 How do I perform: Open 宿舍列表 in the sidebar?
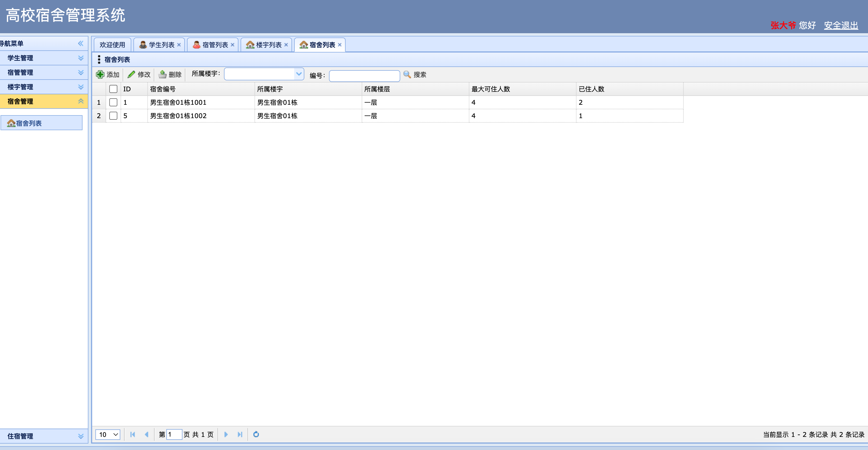[x=29, y=123]
